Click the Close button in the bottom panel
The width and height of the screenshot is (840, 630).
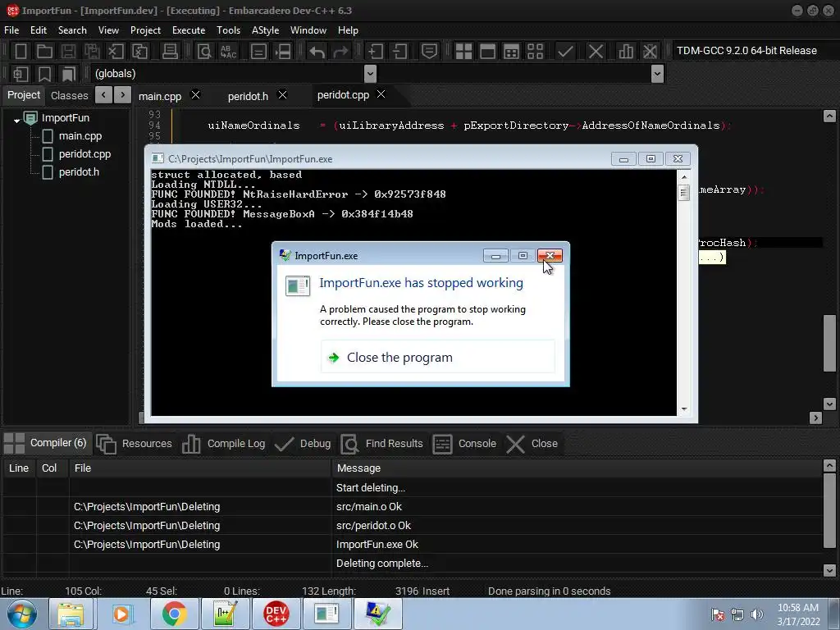532,444
